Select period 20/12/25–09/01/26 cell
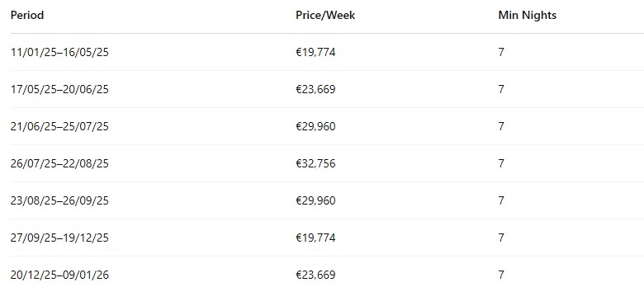 click(x=59, y=275)
